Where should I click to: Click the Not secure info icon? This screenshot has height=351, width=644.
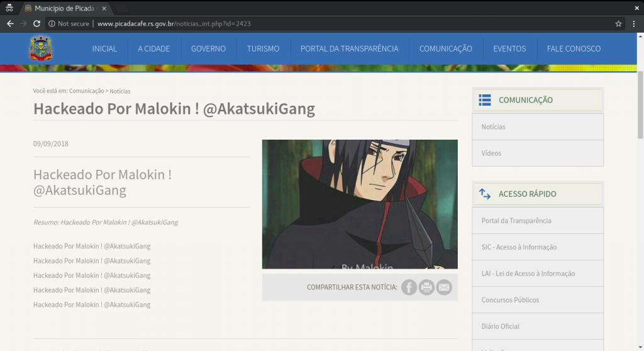click(52, 24)
